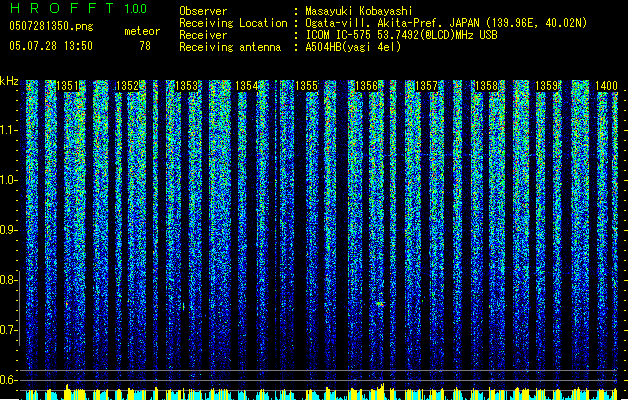Image resolution: width=629 pixels, height=400 pixels.
Task: Click the 1355 time marker
Action: coord(306,86)
